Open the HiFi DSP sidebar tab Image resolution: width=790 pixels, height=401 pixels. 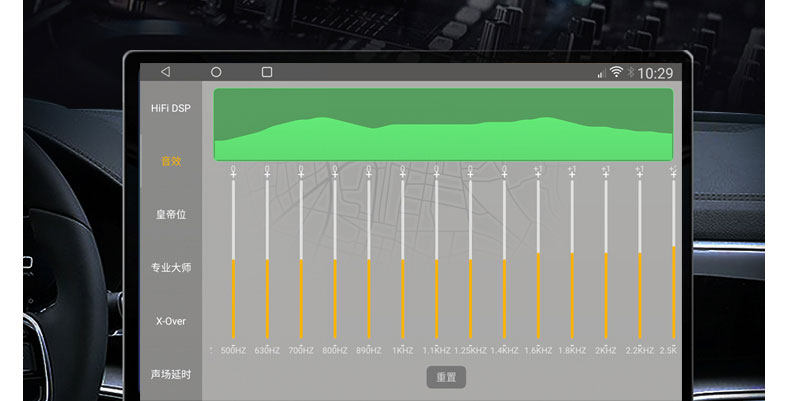tap(171, 108)
